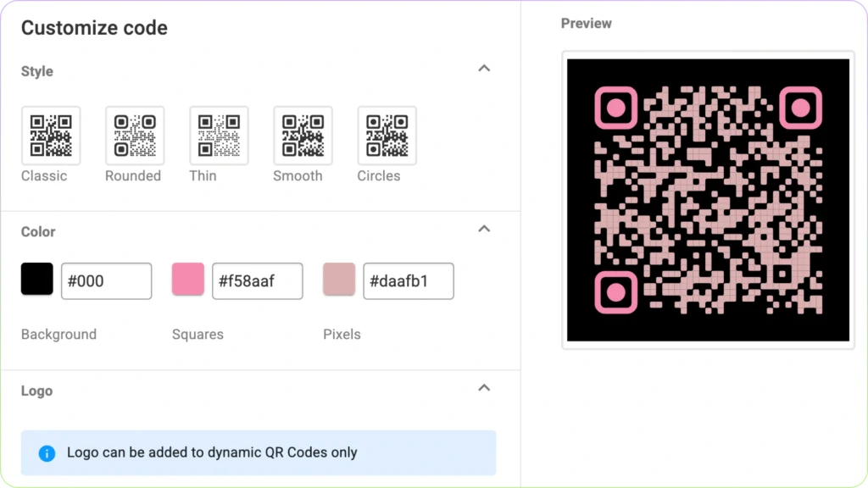
Task: Select the Rounded QR code style
Action: (x=134, y=135)
